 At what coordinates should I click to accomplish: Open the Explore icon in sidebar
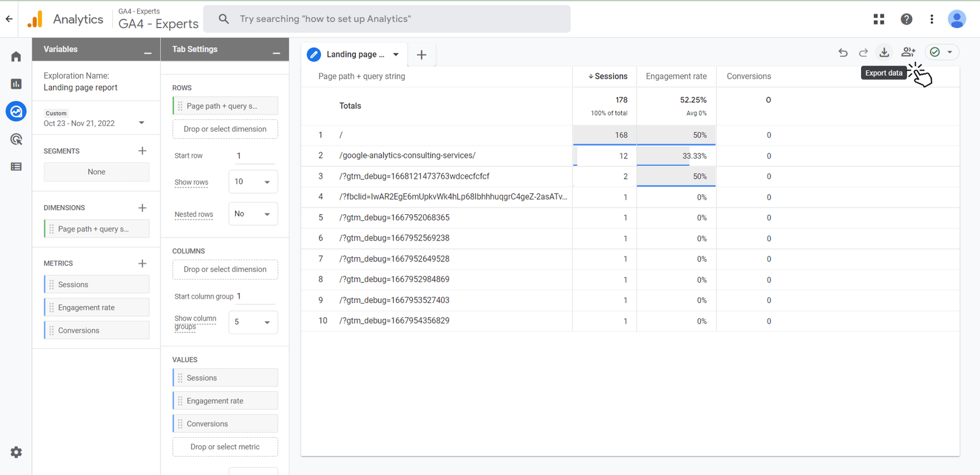pos(16,111)
